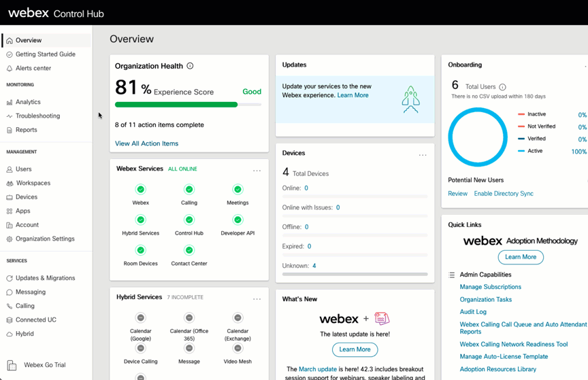This screenshot has width=588, height=380.
Task: Click the Online devices count
Action: (306, 188)
